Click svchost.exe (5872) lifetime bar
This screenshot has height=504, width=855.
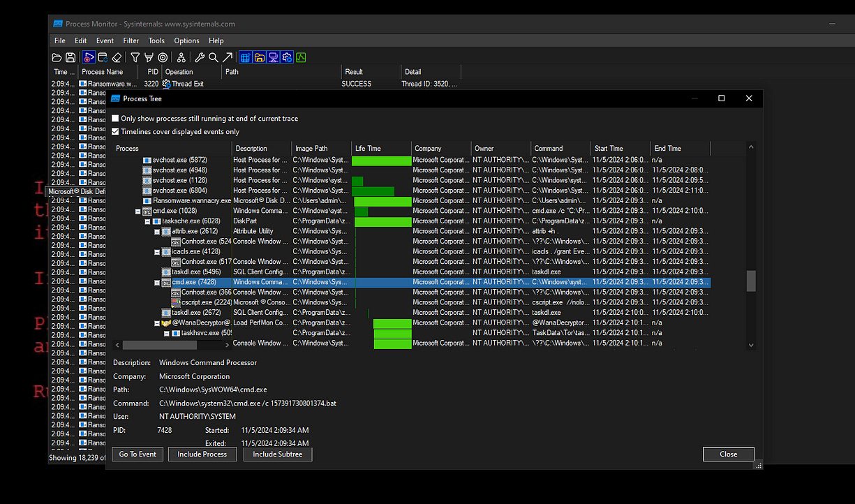(382, 161)
